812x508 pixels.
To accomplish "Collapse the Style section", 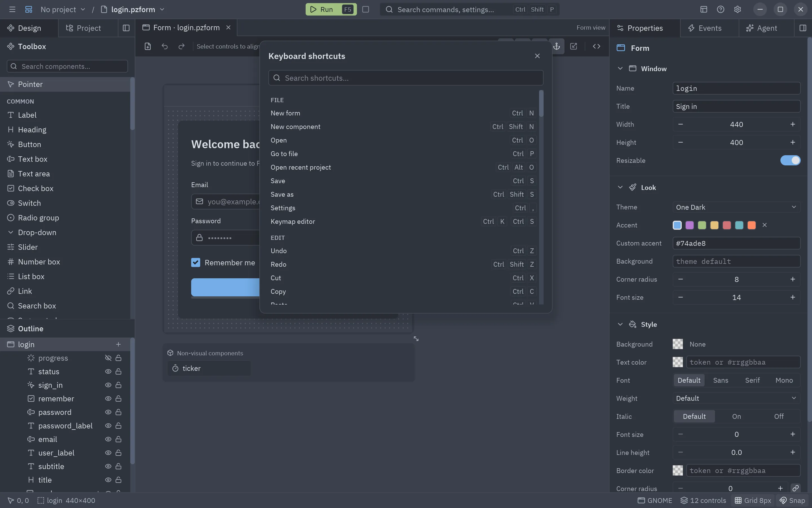I will [x=620, y=325].
